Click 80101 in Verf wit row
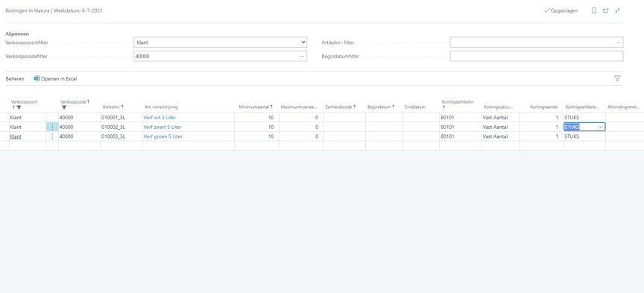This screenshot has height=293, width=644. tap(447, 118)
